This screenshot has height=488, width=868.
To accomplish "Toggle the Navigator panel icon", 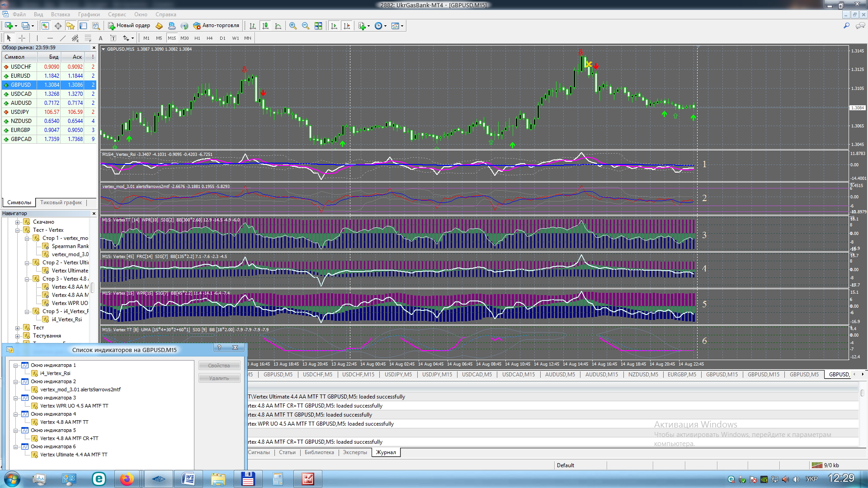I will tap(70, 26).
